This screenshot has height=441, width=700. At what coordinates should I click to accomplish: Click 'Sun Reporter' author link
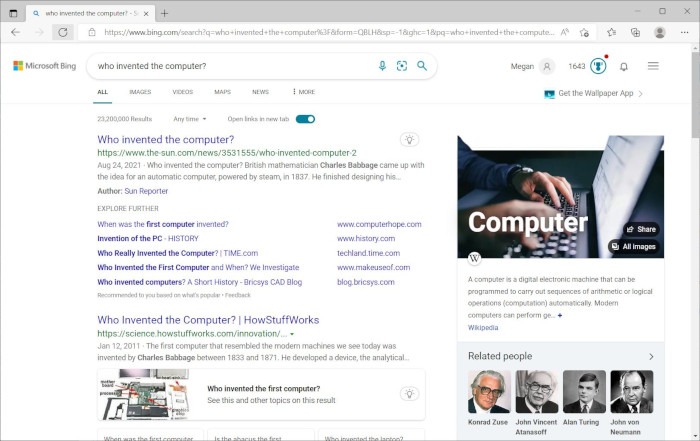click(146, 191)
